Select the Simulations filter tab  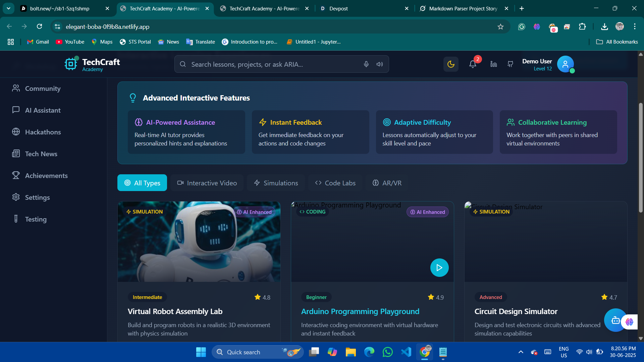coord(276,183)
